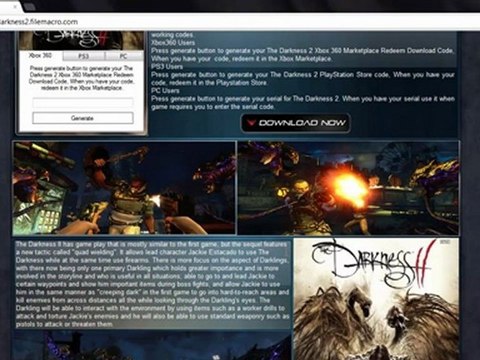Click The Darkness logo above the tabs
The image size is (480, 360).
coord(82,41)
